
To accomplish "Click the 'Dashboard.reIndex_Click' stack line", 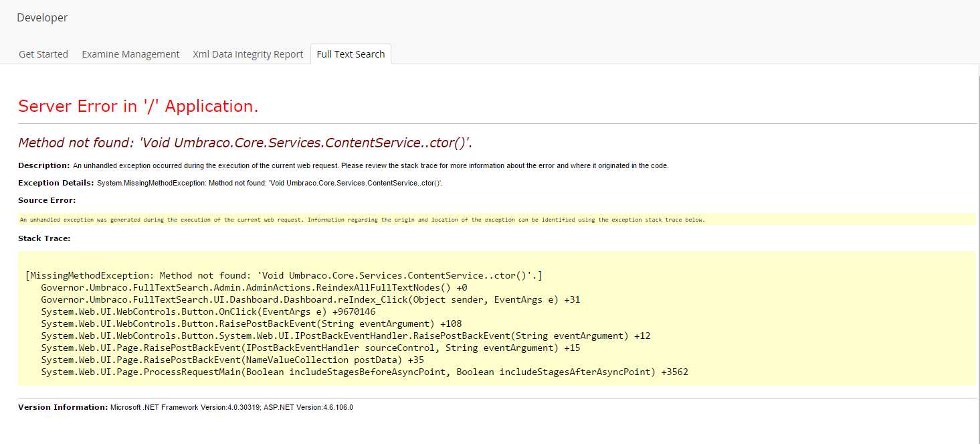I will click(x=310, y=299).
